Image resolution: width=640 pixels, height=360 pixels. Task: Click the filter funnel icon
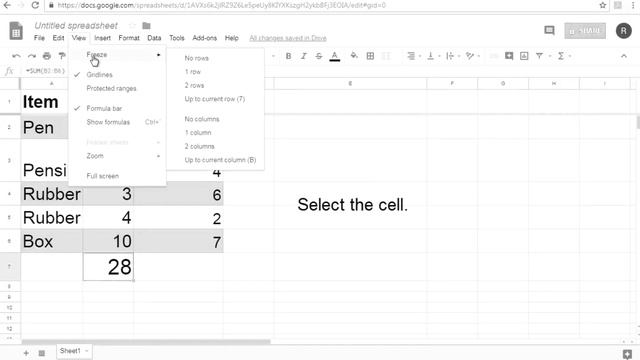(539, 56)
